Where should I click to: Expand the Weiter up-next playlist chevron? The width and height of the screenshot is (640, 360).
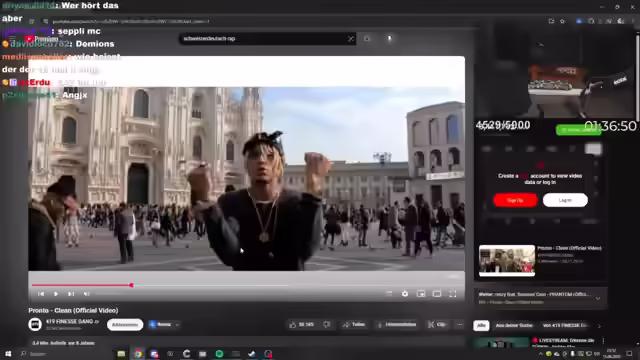coord(598,298)
